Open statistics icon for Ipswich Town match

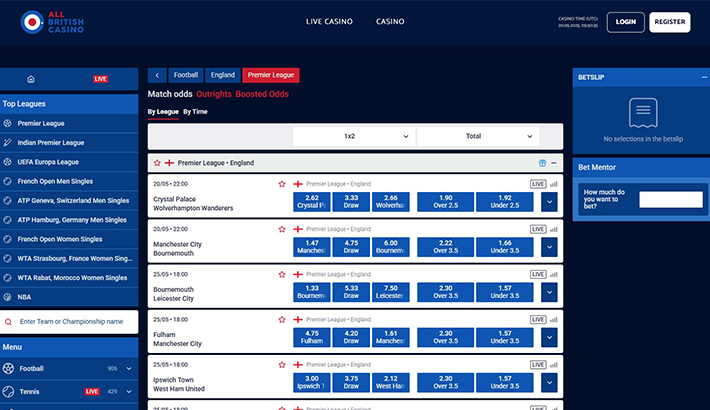pos(554,365)
